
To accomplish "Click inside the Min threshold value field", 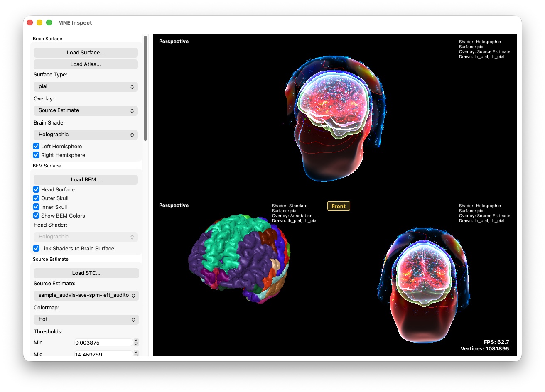I will coord(104,342).
